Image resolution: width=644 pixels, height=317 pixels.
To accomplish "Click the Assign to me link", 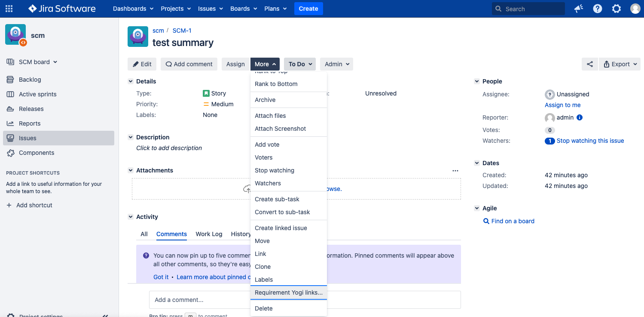I will click(x=562, y=105).
